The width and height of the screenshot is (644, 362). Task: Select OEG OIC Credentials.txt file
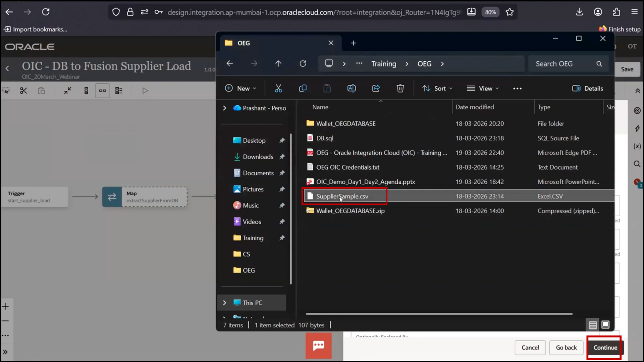(x=458, y=167)
